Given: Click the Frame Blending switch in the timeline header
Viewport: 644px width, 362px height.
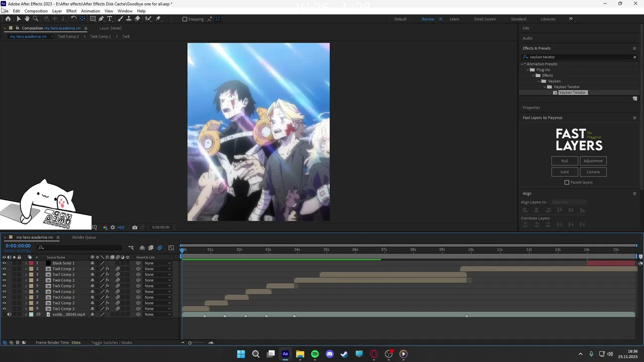Looking at the screenshot, I should (150, 247).
